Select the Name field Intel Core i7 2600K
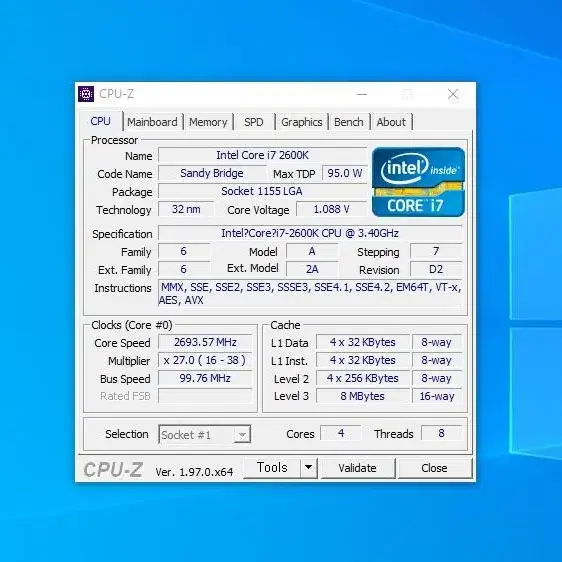The image size is (562, 562). [x=263, y=155]
